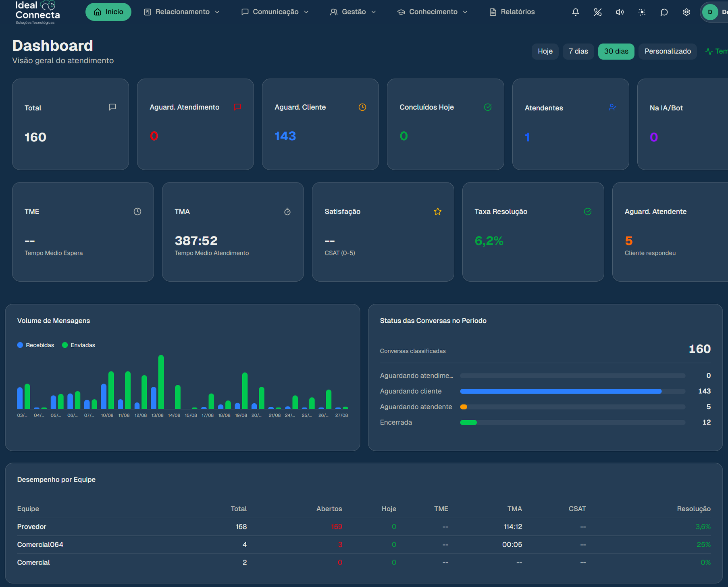The width and height of the screenshot is (728, 587).
Task: Click the Encerrada progress bar
Action: 572,423
